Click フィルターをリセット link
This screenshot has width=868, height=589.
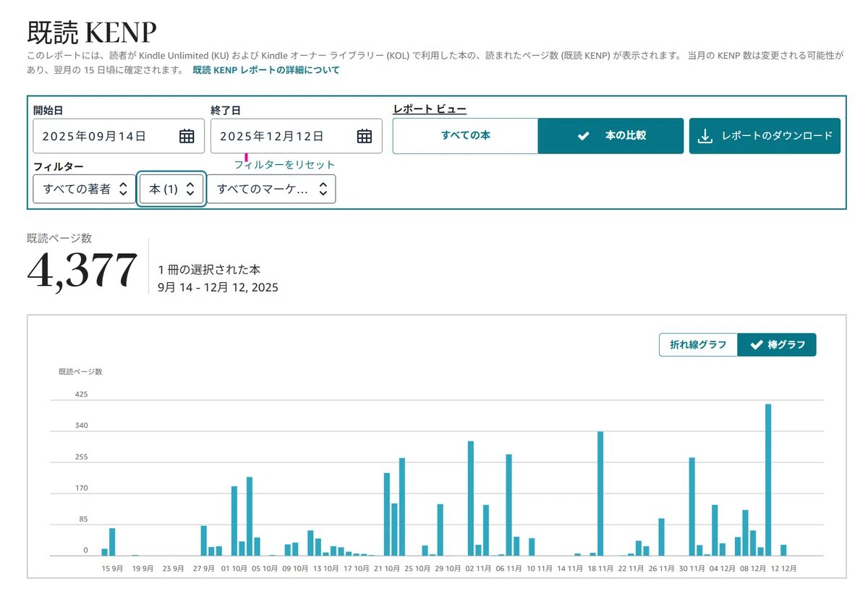[284, 164]
